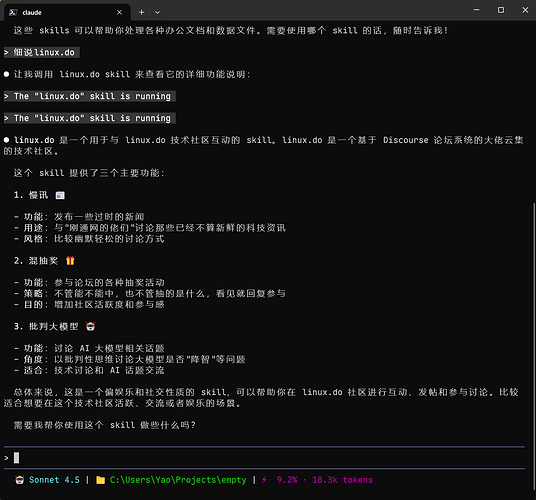Click the '需要我帮你使用这个 skill 做些什么吗?' line
Screen dimensions: 536x500
point(105,425)
